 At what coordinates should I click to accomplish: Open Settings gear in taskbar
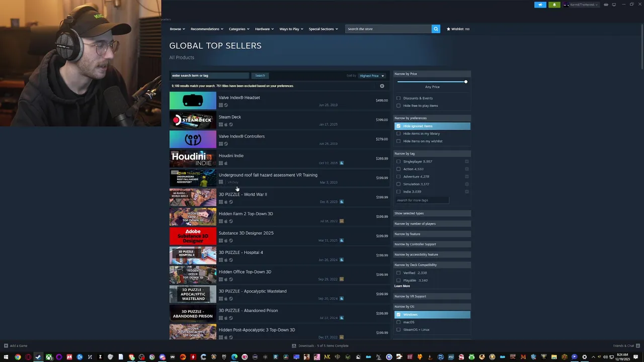coord(584,357)
